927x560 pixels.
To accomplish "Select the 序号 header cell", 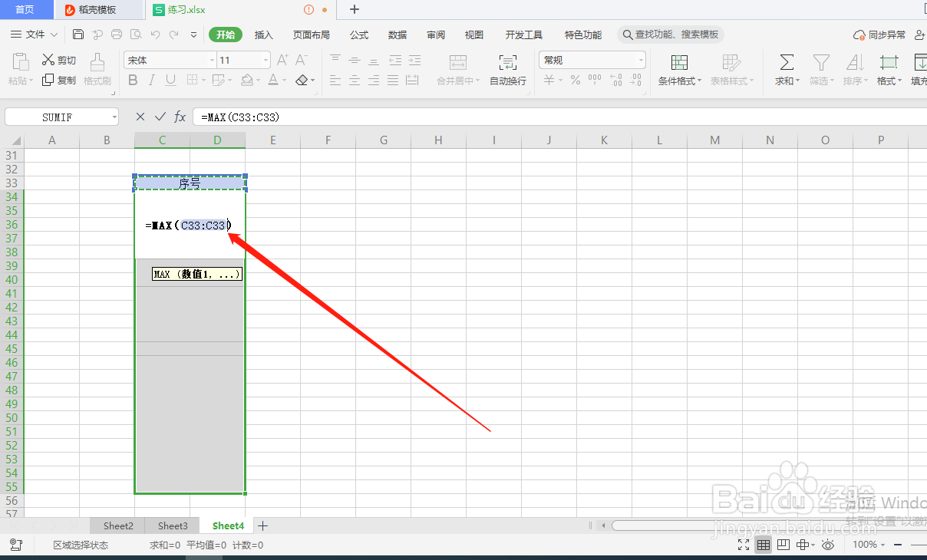I will 190,183.
